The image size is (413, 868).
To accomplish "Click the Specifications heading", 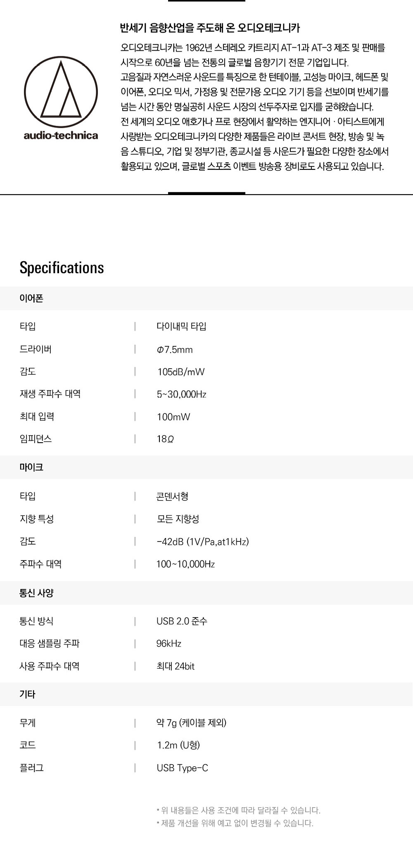I will (62, 268).
